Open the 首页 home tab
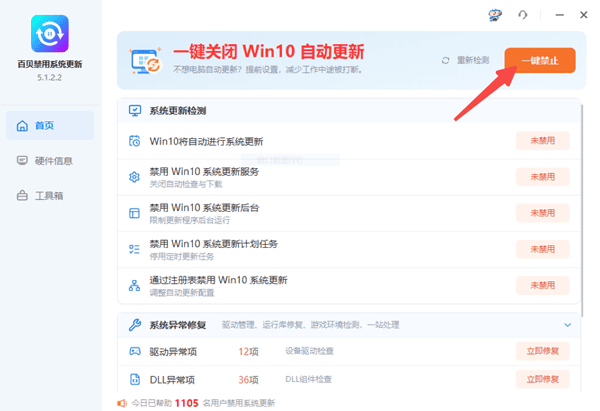Viewport: 600px width, 411px height. [50, 126]
